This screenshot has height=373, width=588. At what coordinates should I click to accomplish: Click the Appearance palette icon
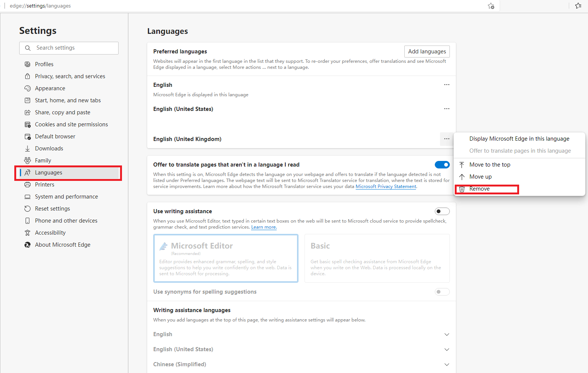(x=27, y=88)
